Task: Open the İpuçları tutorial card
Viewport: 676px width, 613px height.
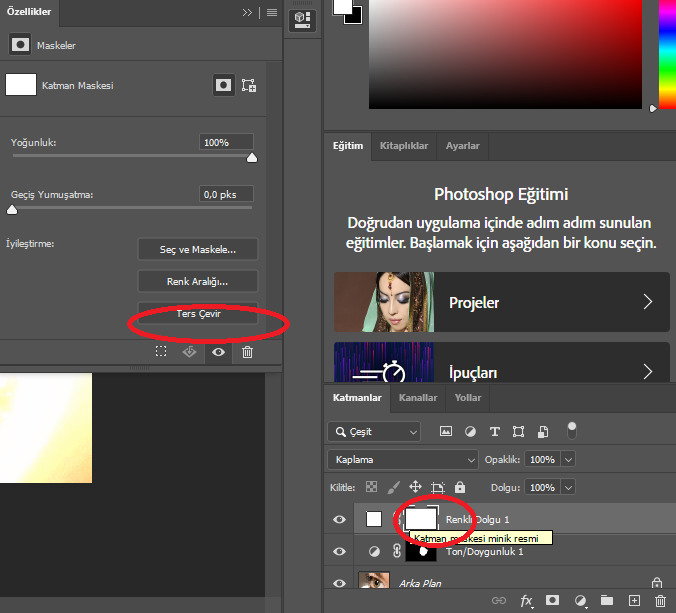Action: [x=502, y=362]
